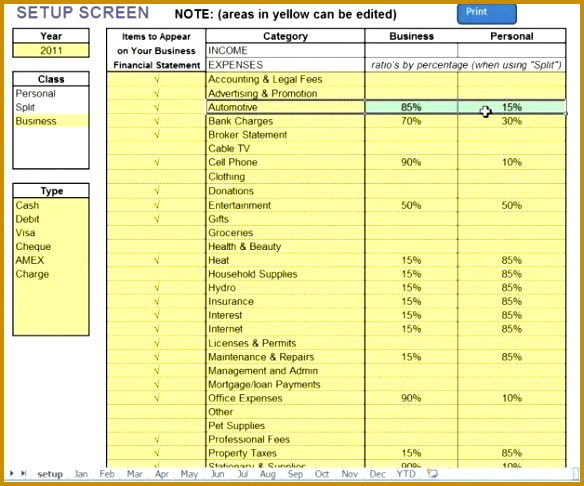Open the Mar sheet tab
Screen dimensions: 584x486
pos(134,474)
